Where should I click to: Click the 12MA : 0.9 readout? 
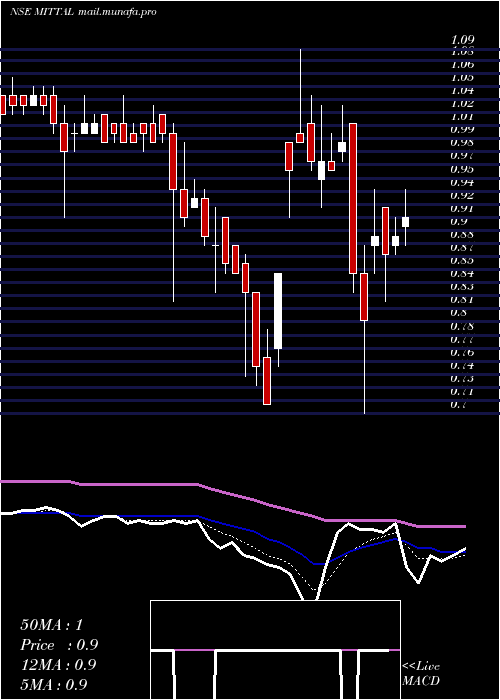(x=58, y=665)
